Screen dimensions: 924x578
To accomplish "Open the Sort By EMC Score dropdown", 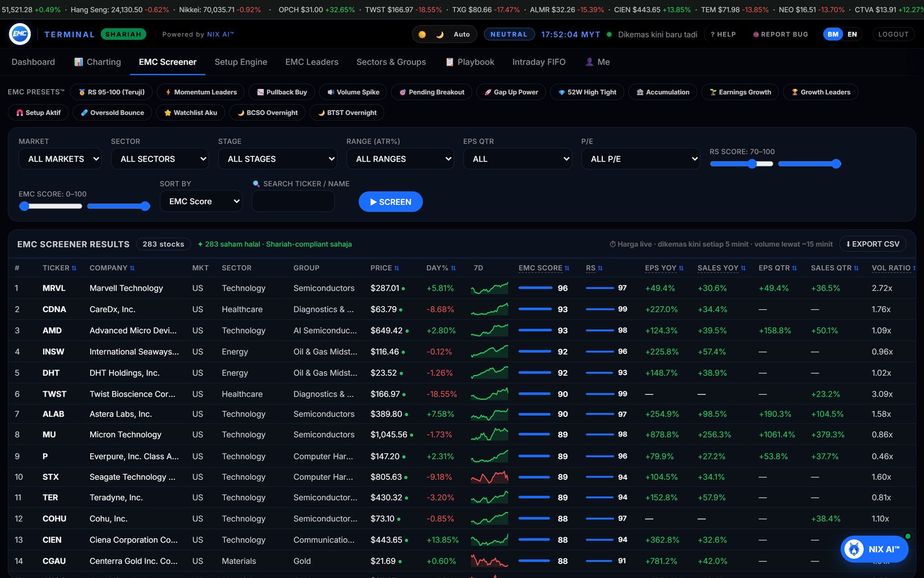I will click(201, 201).
